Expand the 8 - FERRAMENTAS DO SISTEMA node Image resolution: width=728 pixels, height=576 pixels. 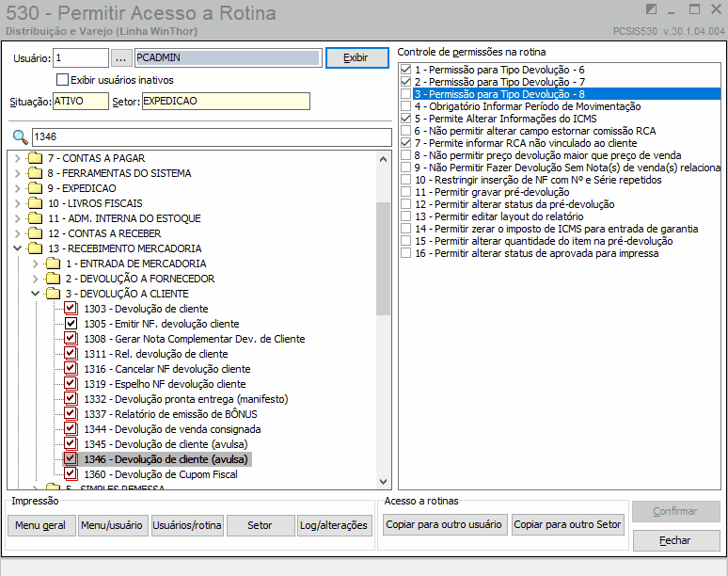[18, 173]
